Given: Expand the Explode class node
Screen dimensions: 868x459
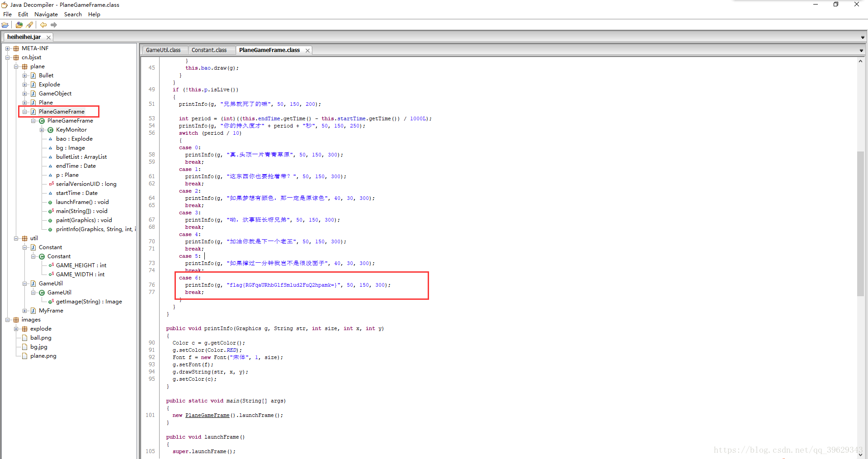Looking at the screenshot, I should 25,85.
